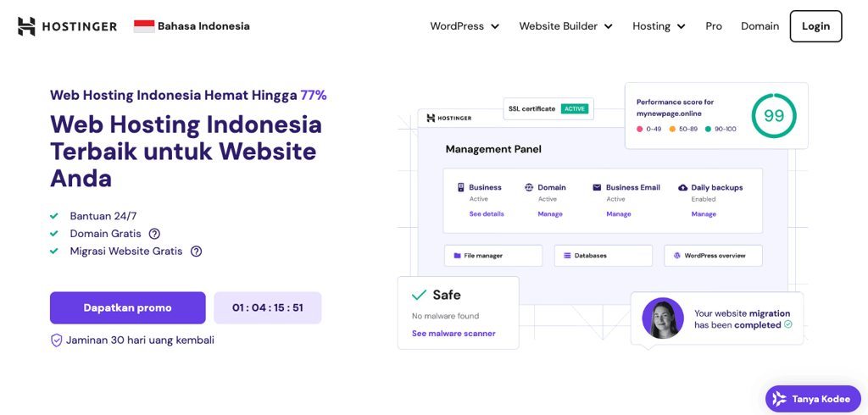This screenshot has height=415, width=868.
Task: Click 'No malware found' text
Action: pyautogui.click(x=446, y=317)
